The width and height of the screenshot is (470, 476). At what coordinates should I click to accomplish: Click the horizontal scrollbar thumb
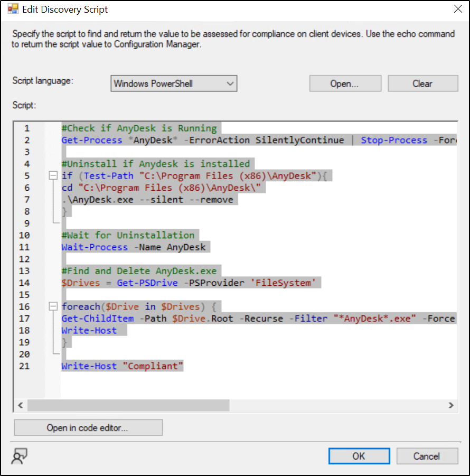(128, 405)
